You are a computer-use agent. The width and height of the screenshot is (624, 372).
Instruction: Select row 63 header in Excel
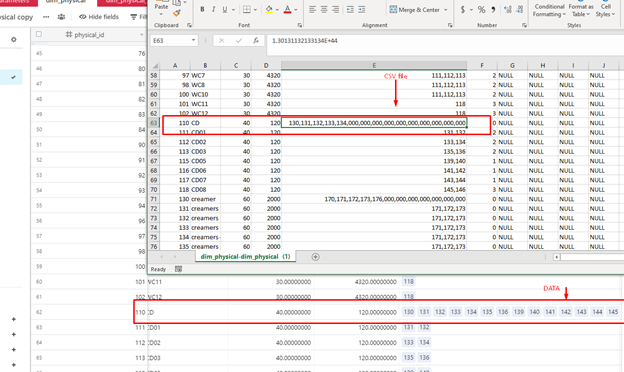(x=154, y=123)
